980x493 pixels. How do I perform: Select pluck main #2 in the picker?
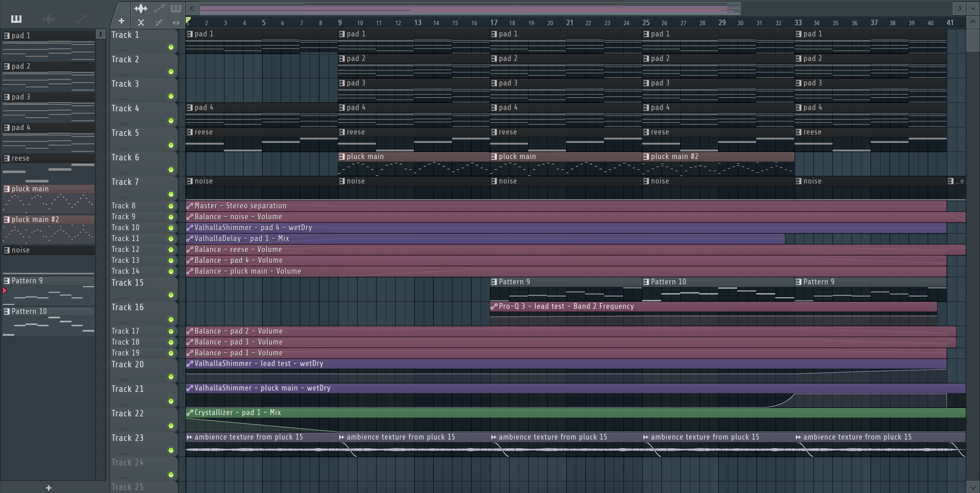tap(35, 220)
